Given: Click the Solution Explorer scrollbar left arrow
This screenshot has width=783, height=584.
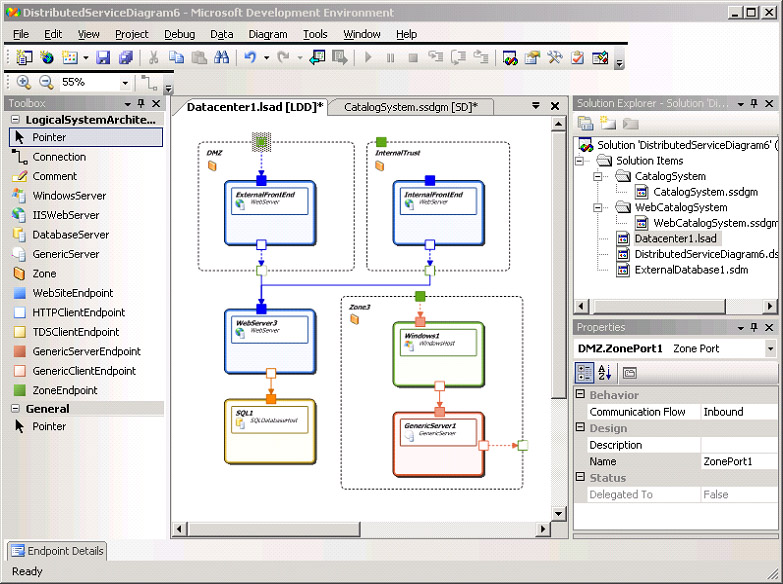Looking at the screenshot, I should pyautogui.click(x=580, y=306).
